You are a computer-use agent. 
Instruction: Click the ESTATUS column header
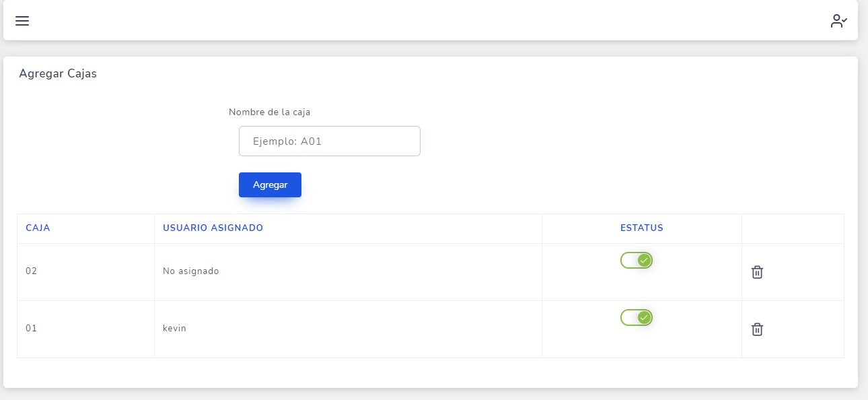click(641, 228)
